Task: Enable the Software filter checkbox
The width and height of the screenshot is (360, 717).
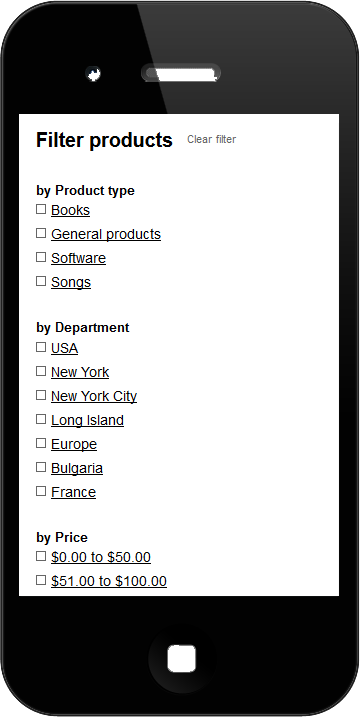Action: [41, 257]
